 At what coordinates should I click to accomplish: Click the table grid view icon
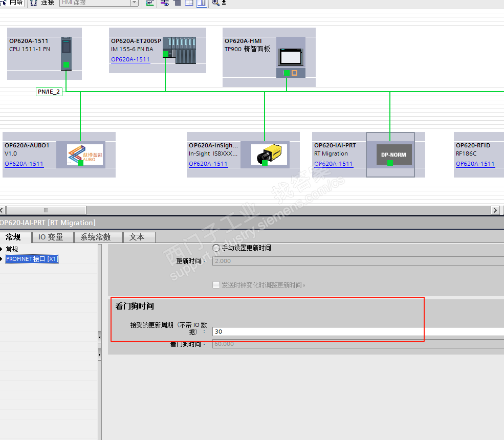(189, 3)
